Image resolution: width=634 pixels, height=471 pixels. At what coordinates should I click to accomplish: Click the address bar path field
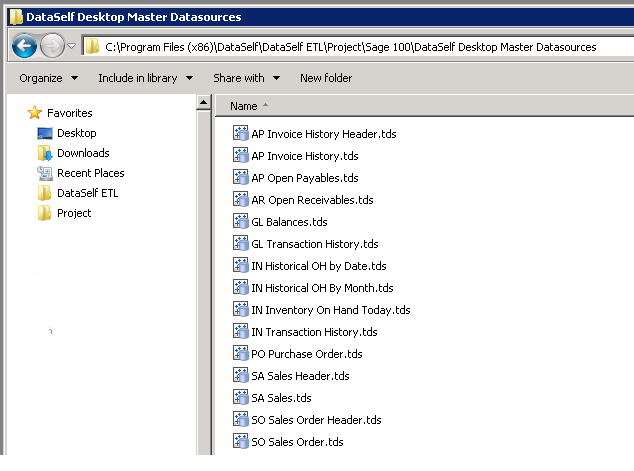[x=350, y=47]
